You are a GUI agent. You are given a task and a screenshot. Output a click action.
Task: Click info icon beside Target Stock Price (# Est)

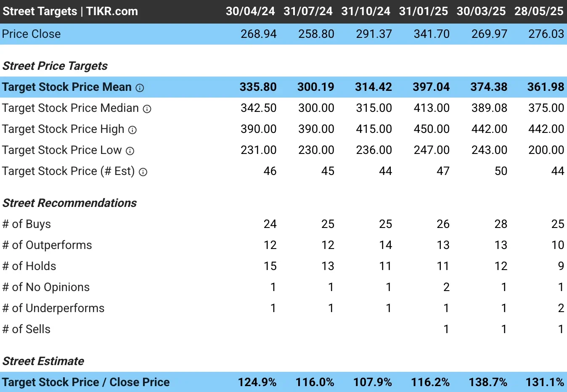(x=143, y=172)
